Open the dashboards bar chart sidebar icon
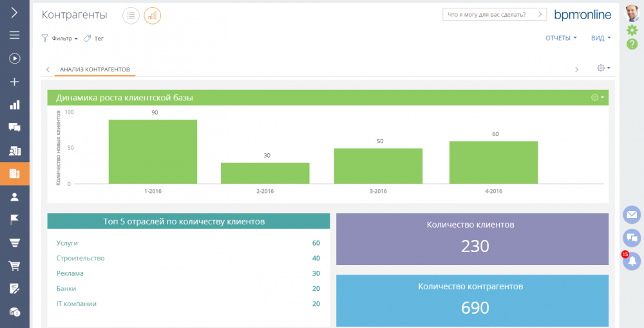Screen dimensions: 644x328 (x=14, y=105)
